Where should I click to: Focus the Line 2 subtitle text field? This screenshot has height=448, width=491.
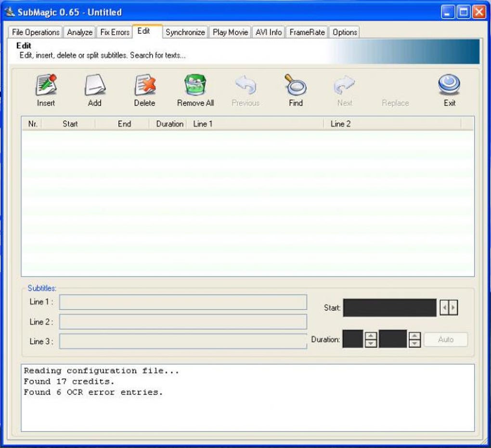[x=183, y=322]
